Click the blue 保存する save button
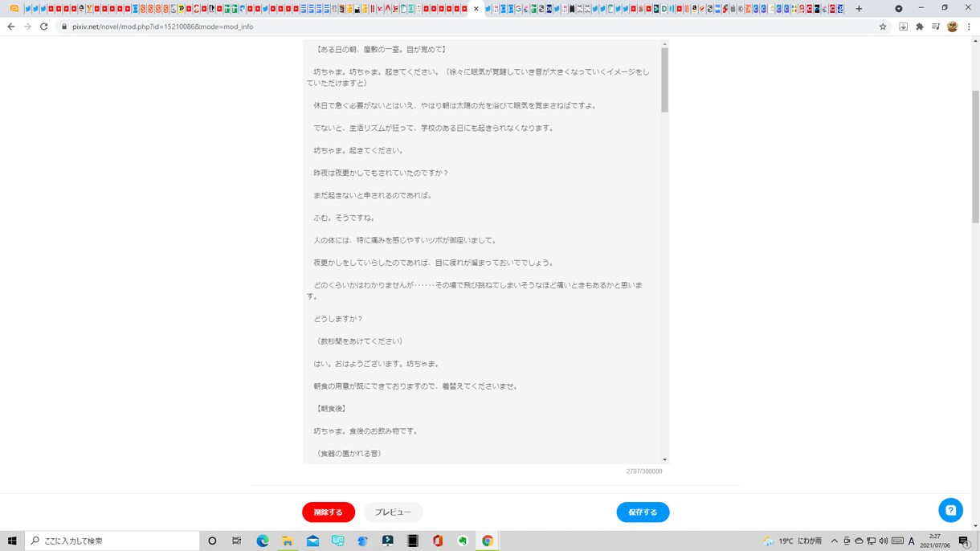 (x=643, y=512)
